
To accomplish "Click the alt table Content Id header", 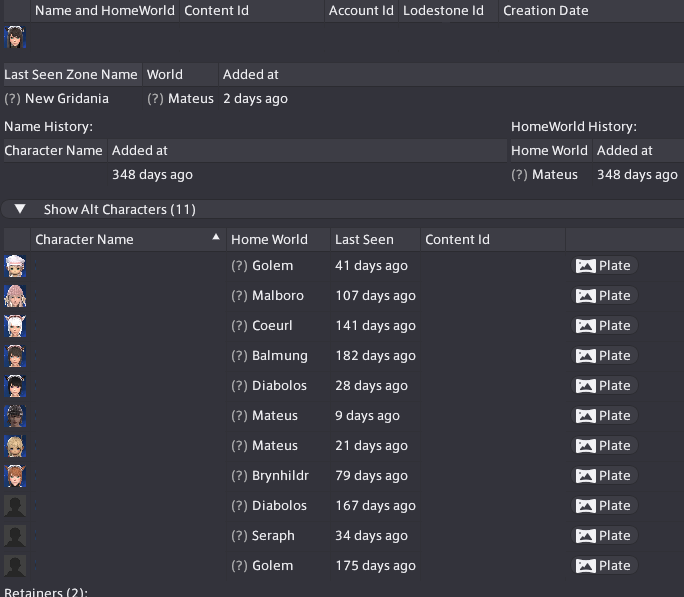I will pyautogui.click(x=493, y=239).
